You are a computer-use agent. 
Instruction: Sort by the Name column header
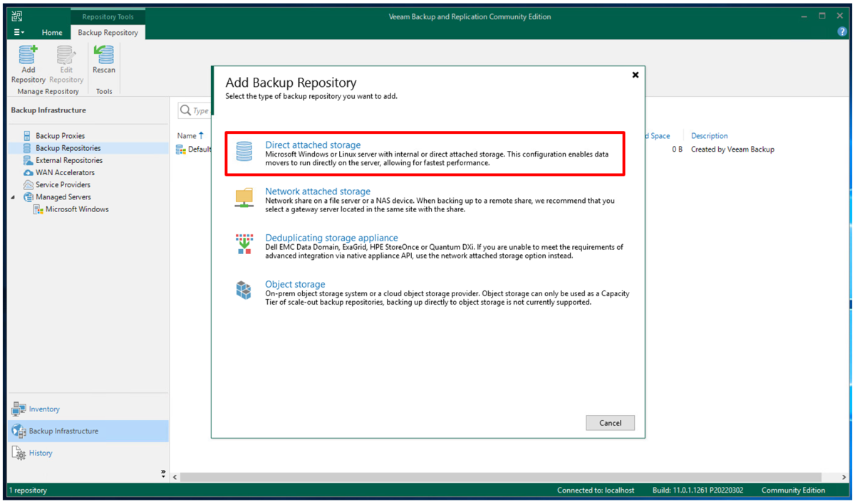pyautogui.click(x=187, y=135)
